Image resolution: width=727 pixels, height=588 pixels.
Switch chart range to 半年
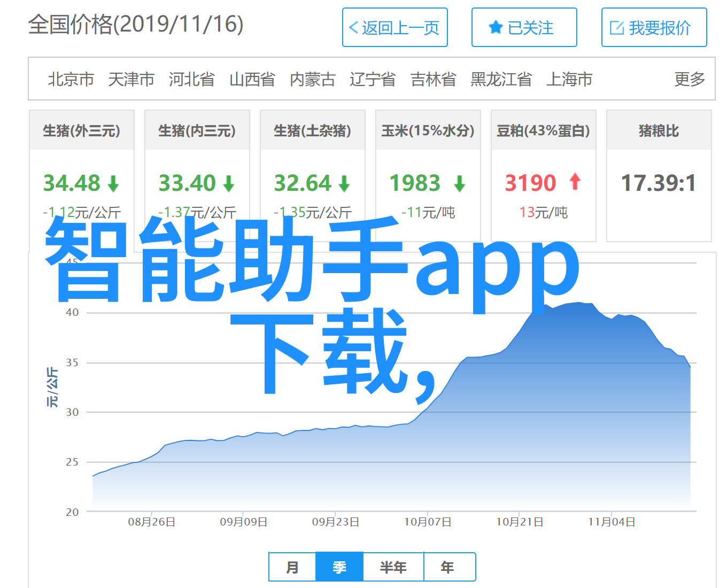coord(393,567)
